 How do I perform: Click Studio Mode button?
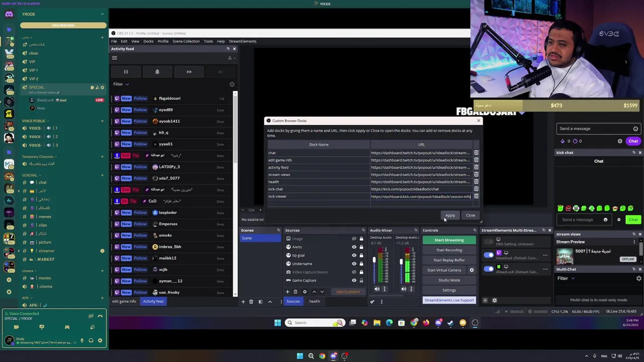pyautogui.click(x=449, y=280)
